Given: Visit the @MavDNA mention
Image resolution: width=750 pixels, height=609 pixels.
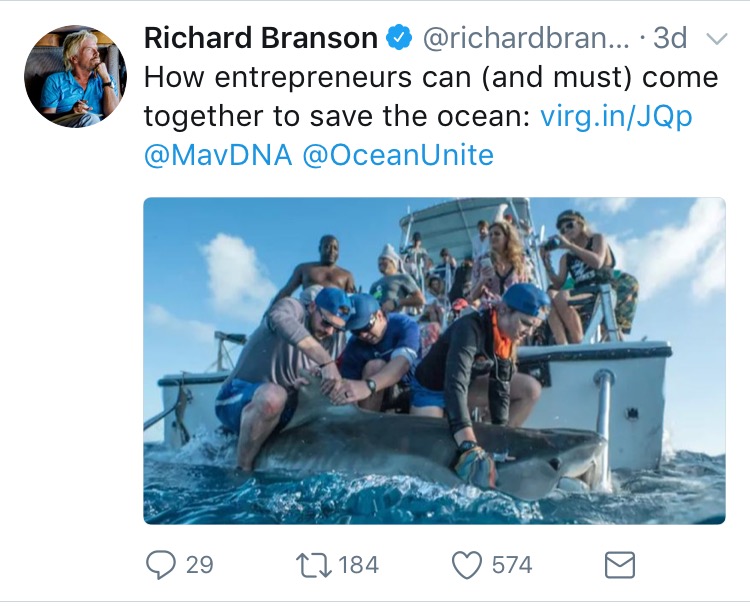Looking at the screenshot, I should [x=218, y=155].
